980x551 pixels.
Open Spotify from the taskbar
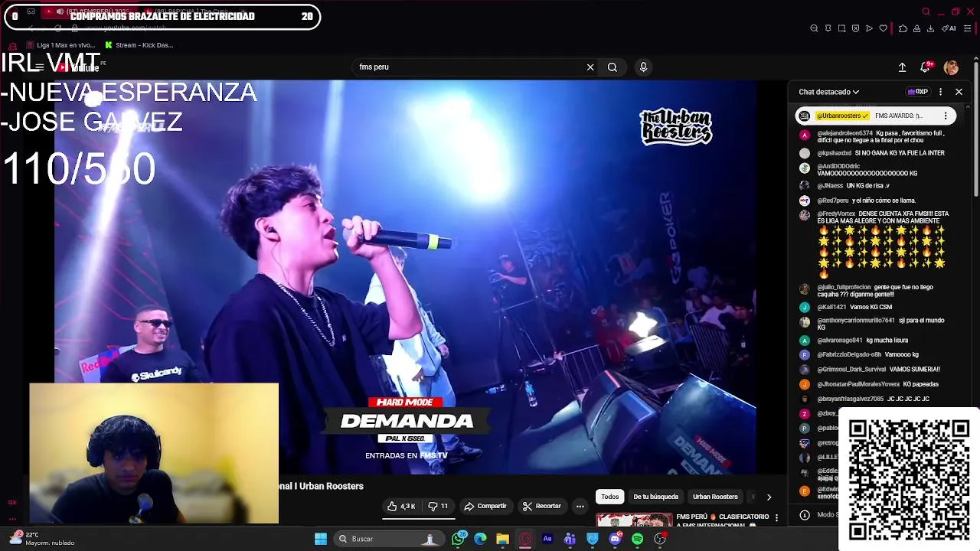637,539
